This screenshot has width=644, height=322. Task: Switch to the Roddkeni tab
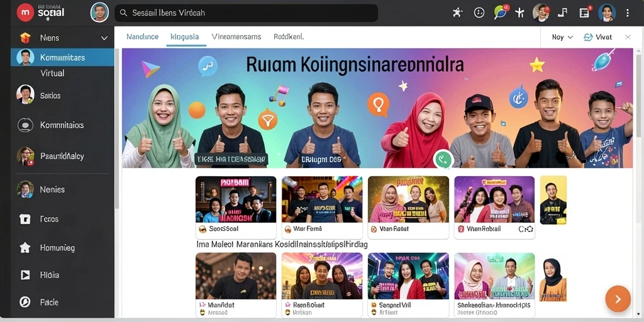click(x=288, y=36)
